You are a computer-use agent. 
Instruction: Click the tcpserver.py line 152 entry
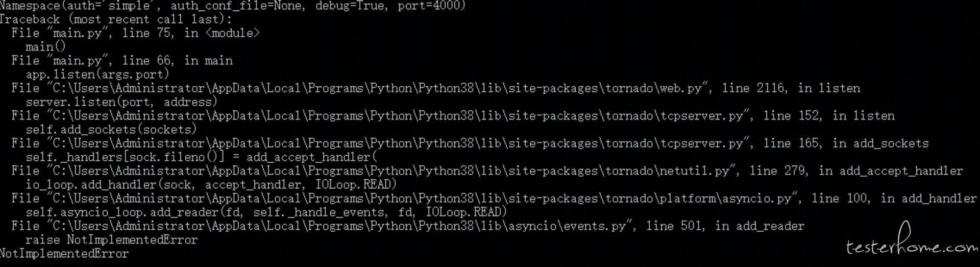click(x=453, y=116)
